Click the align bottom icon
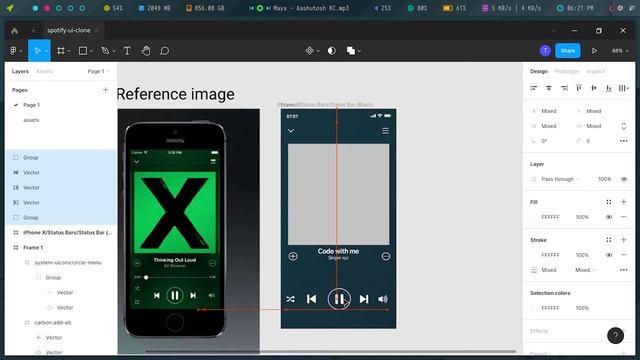 coord(609,88)
